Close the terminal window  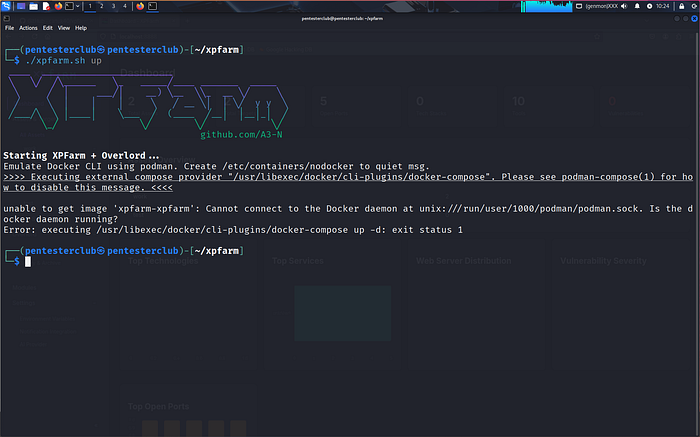694,19
